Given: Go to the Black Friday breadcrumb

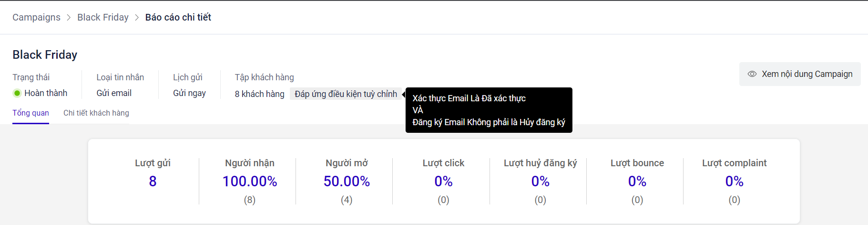Looking at the screenshot, I should (103, 18).
